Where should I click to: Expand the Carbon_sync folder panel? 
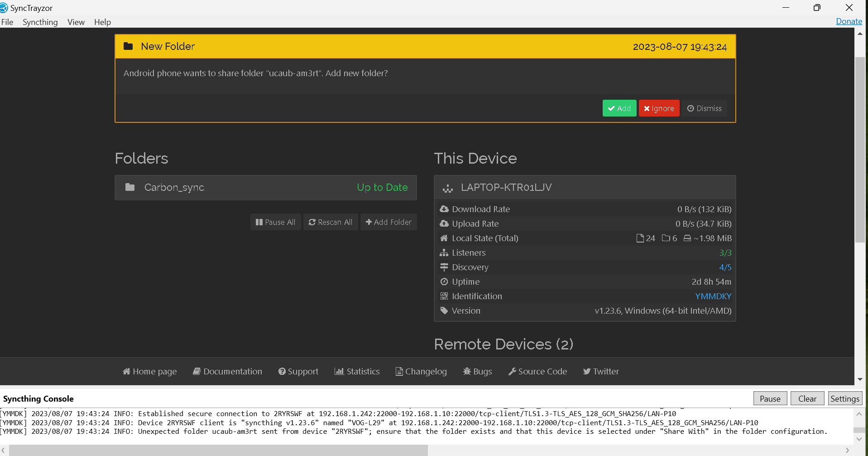266,187
